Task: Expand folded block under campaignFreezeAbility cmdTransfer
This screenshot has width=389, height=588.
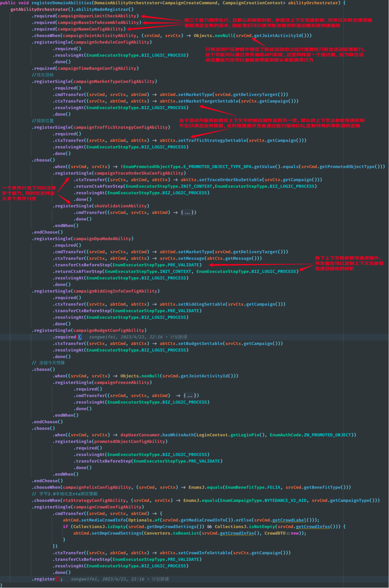Action: pos(190,396)
